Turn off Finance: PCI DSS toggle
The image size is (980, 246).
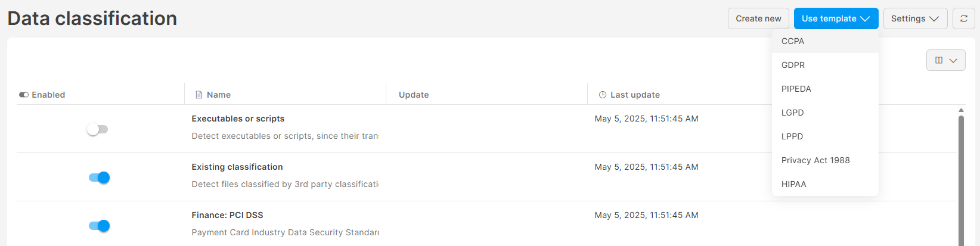[x=99, y=226]
